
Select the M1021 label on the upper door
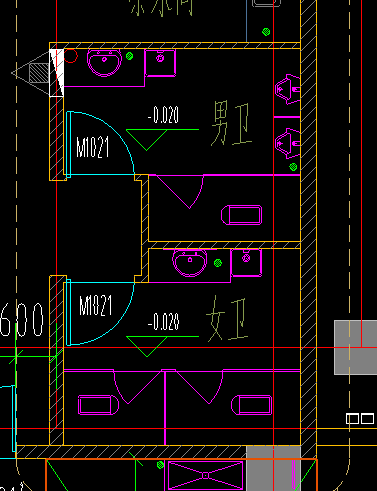[x=93, y=147]
